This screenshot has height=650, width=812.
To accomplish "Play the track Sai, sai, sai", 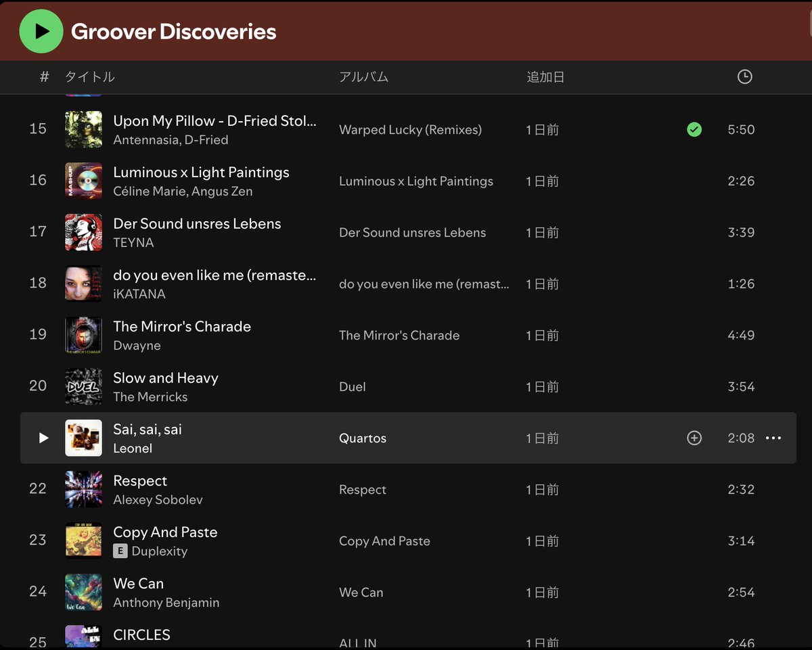I will point(44,438).
